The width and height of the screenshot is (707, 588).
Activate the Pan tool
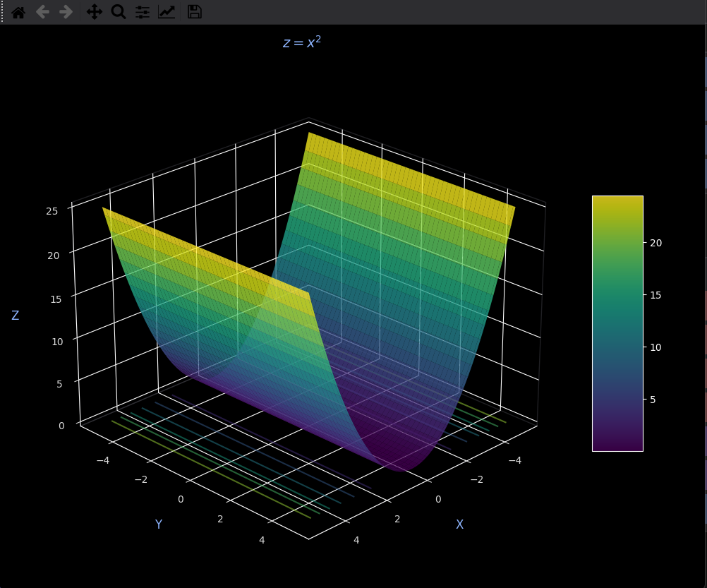click(x=95, y=12)
